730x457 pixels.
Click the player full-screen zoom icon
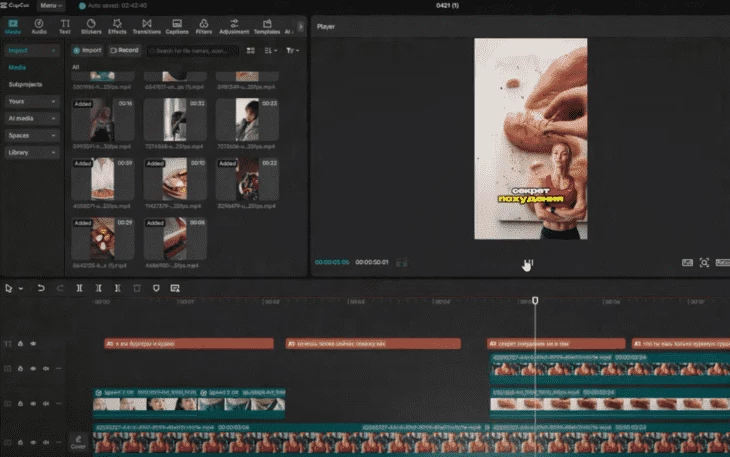point(704,262)
